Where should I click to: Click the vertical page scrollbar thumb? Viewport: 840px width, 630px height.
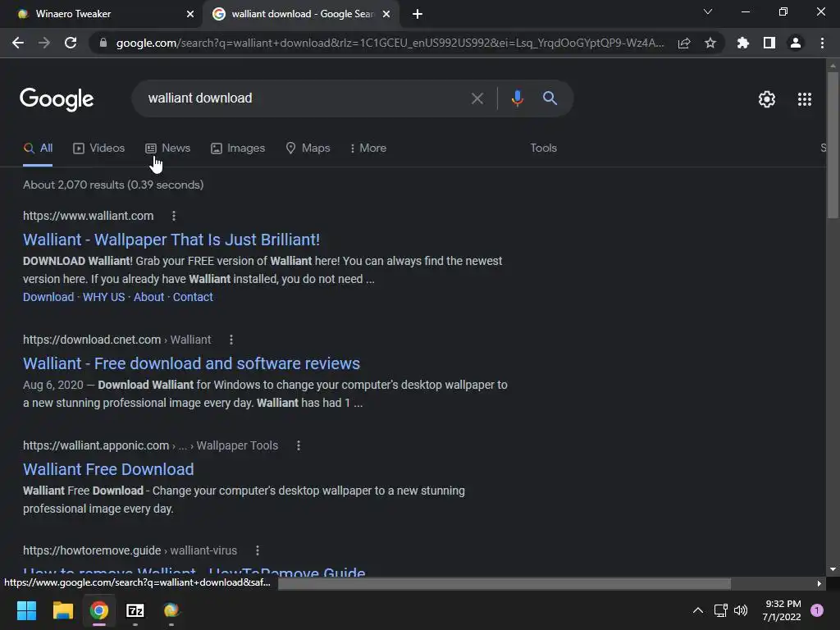pos(832,144)
